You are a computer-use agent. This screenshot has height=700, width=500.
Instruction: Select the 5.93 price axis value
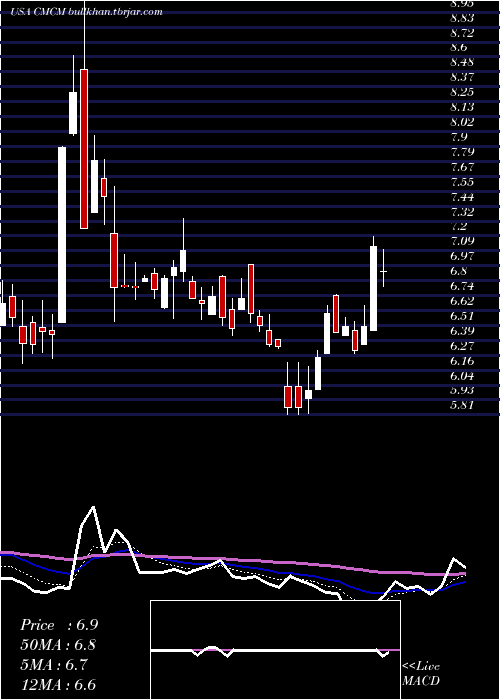[462, 390]
